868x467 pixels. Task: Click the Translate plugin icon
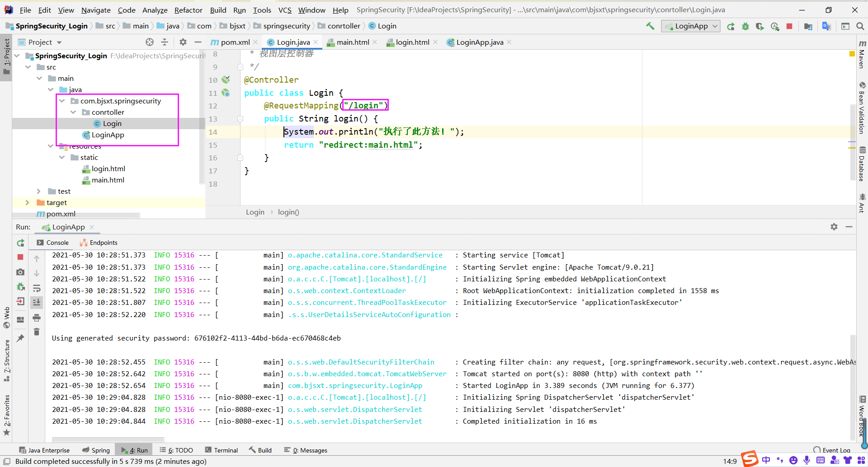826,26
